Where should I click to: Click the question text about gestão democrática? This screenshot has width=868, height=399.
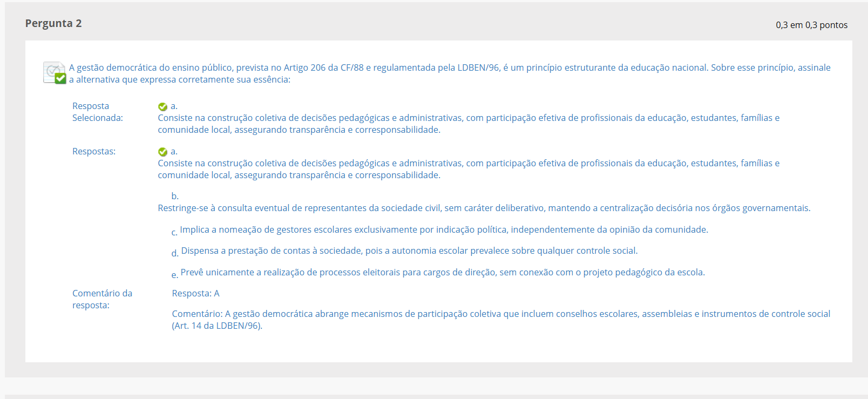[449, 73]
